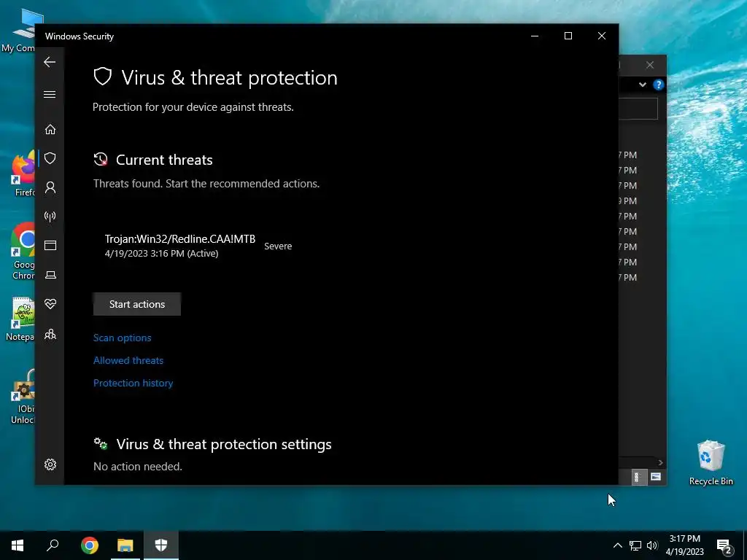The image size is (747, 560).
Task: Switch to details view in background Explorer window
Action: [638, 477]
